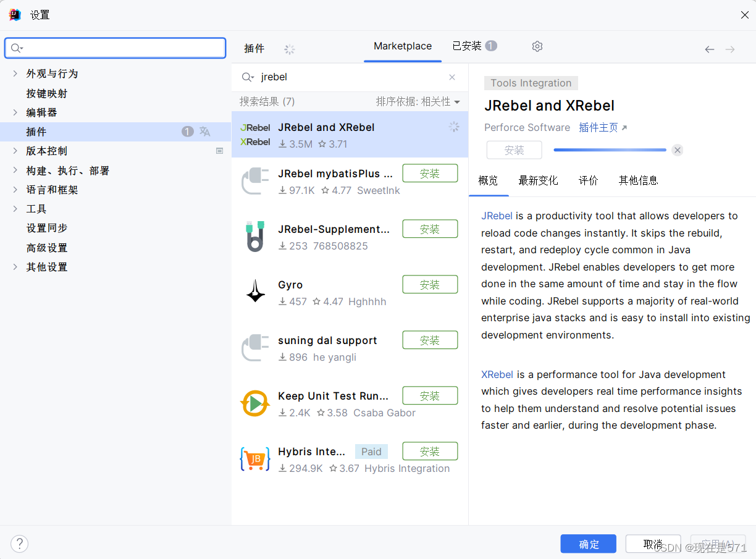Click Perforce Software vendor name
This screenshot has height=559, width=756.
pos(527,127)
